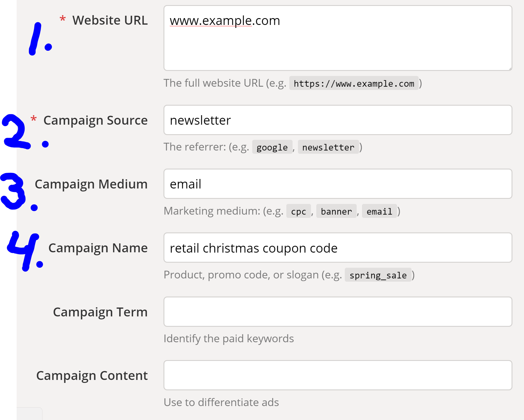
Task: Click the Website URL label
Action: (110, 20)
